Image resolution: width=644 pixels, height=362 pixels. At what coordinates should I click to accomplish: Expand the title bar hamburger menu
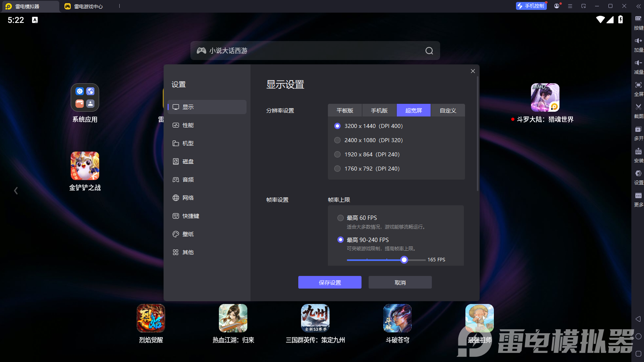coord(570,6)
